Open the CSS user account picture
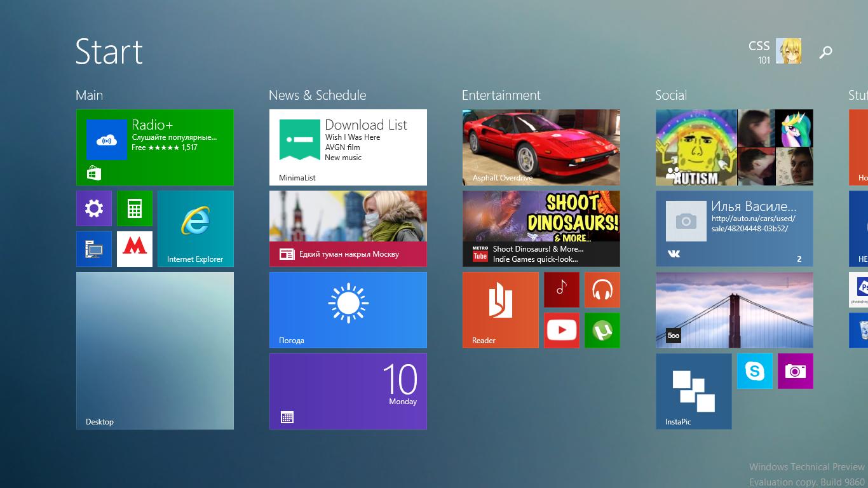868x488 pixels. point(789,51)
